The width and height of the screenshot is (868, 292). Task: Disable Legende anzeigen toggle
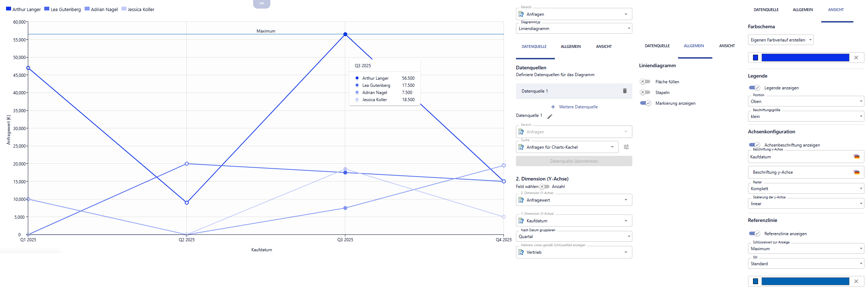[754, 88]
